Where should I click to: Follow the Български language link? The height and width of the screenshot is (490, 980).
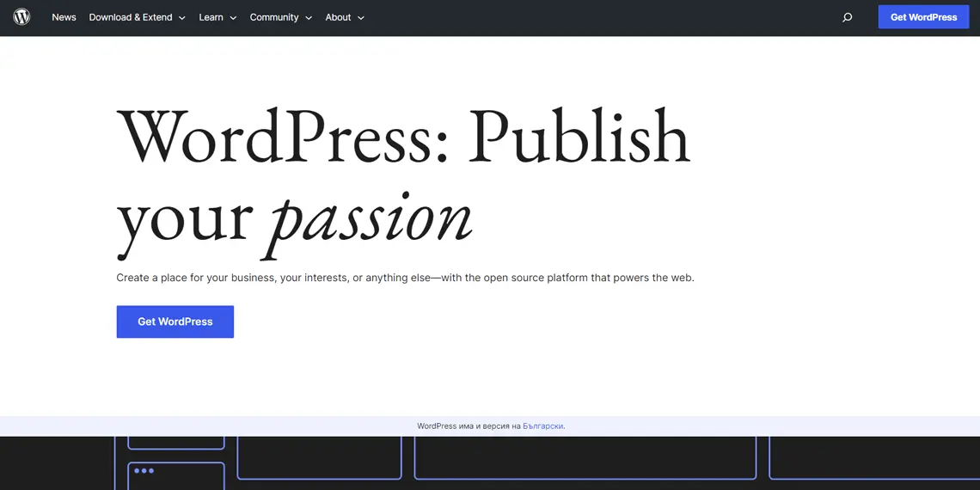543,426
